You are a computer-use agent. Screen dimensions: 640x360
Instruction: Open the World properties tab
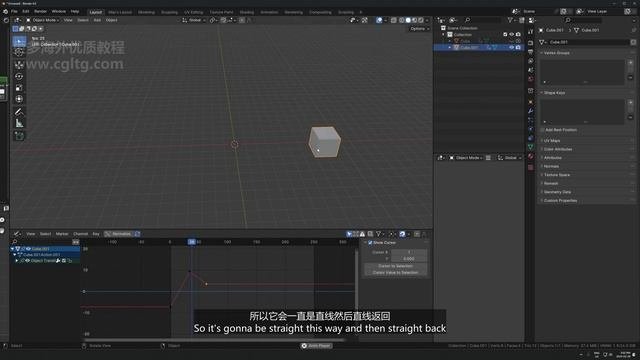click(531, 79)
